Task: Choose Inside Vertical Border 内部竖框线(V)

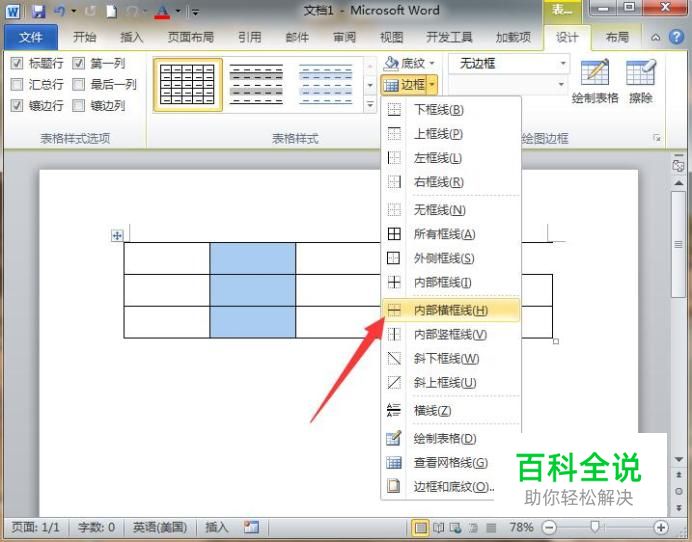Action: [x=451, y=335]
